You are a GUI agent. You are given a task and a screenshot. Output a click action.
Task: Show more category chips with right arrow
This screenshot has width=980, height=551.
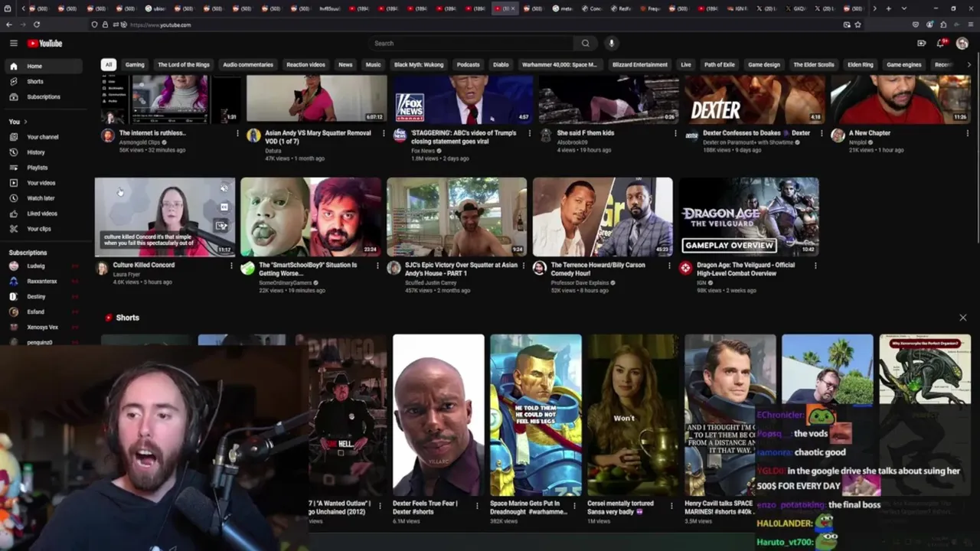(x=969, y=65)
